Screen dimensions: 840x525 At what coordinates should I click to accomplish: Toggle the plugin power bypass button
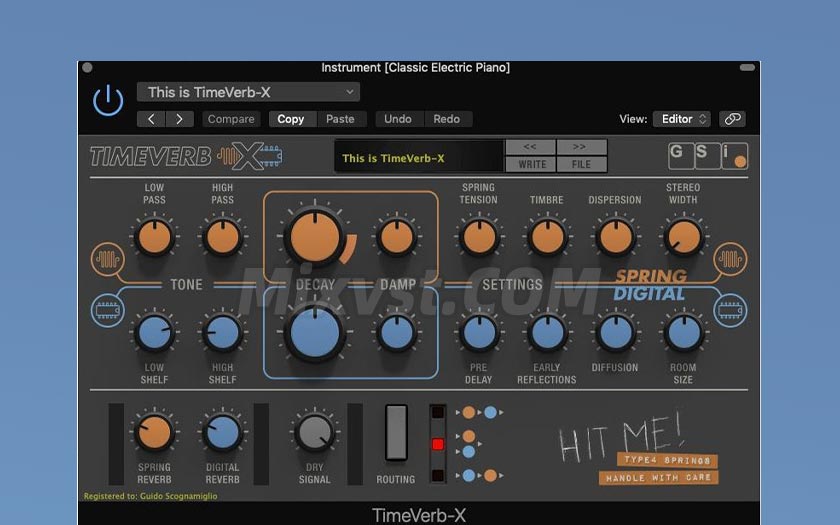(x=108, y=101)
